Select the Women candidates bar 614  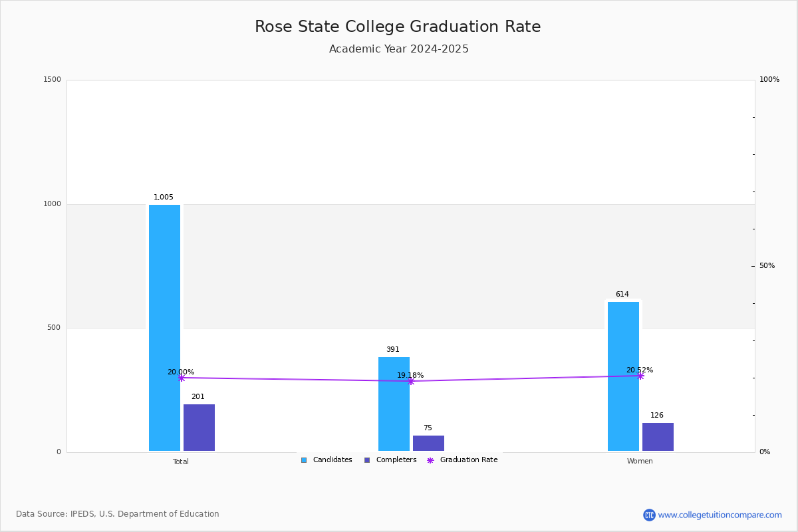(x=623, y=376)
